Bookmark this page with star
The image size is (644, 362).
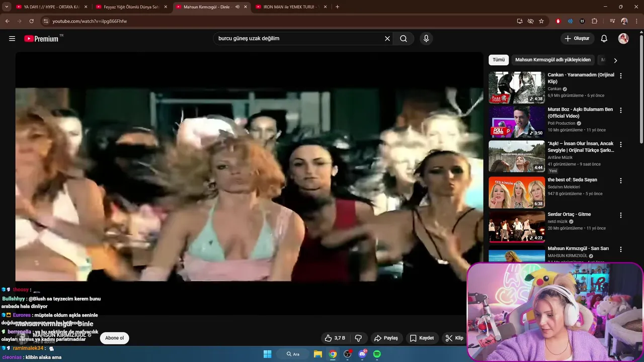point(541,21)
